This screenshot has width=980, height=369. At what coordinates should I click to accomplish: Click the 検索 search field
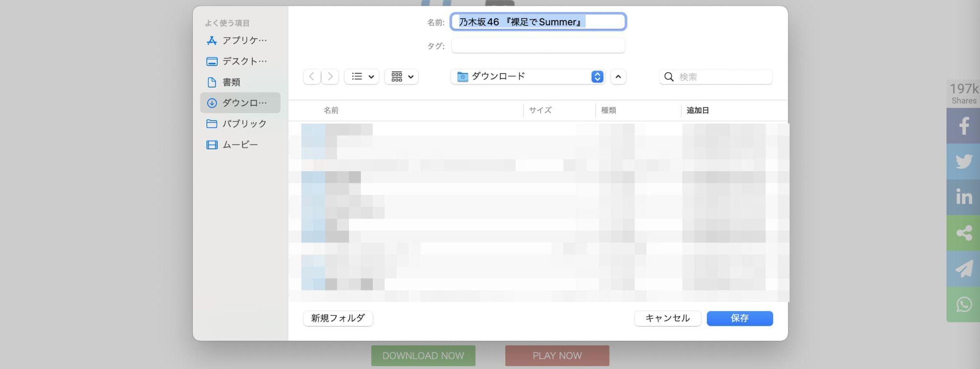(716, 77)
